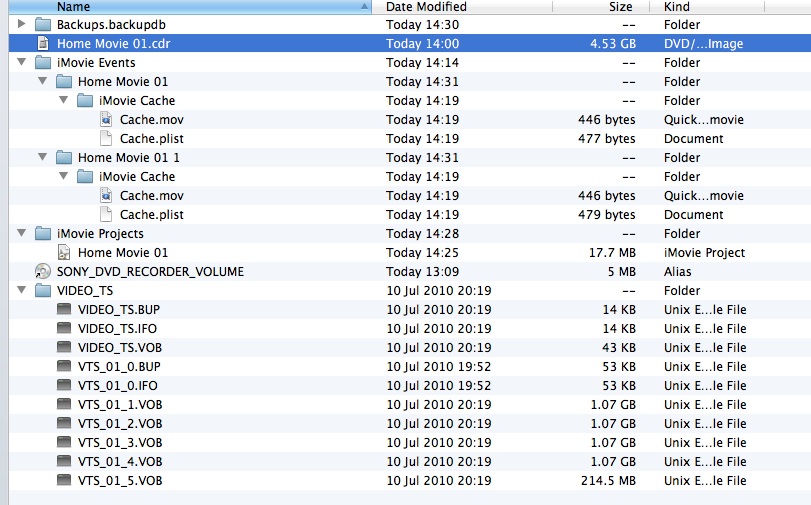Collapse the iMovie Events disclosure triangle
Screen dimensions: 811x505
(21, 62)
